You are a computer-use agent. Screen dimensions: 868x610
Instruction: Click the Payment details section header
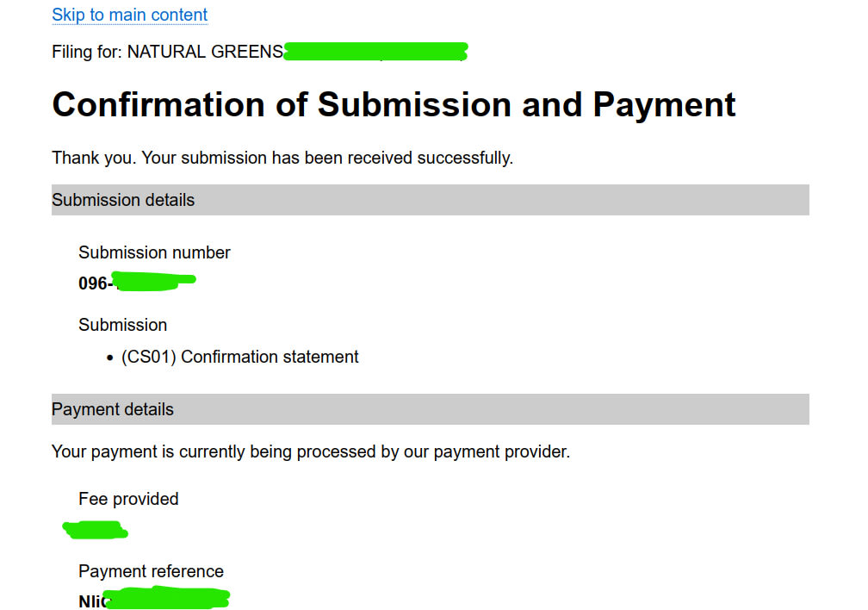coord(113,409)
